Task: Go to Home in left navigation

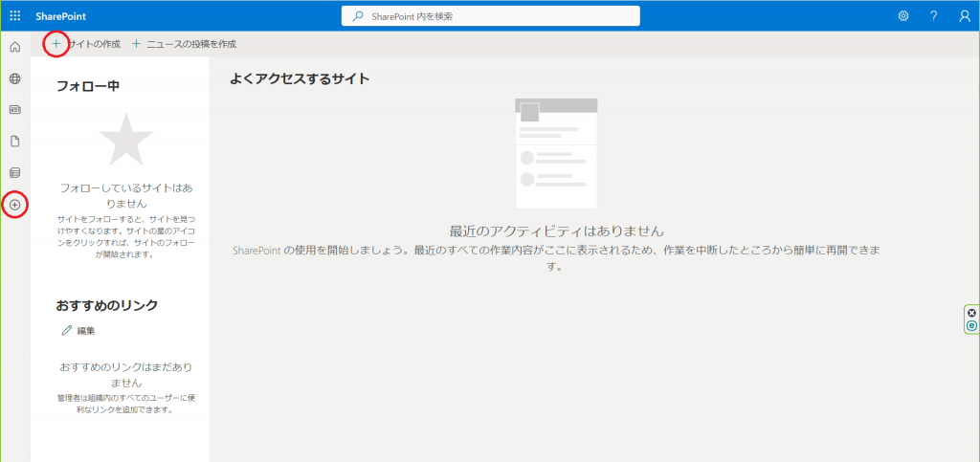Action: (x=14, y=47)
